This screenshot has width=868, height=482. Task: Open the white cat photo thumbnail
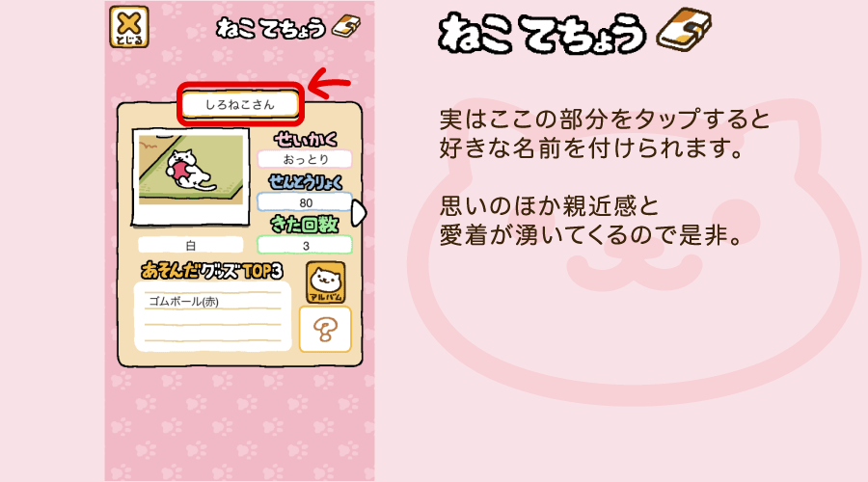pyautogui.click(x=190, y=177)
